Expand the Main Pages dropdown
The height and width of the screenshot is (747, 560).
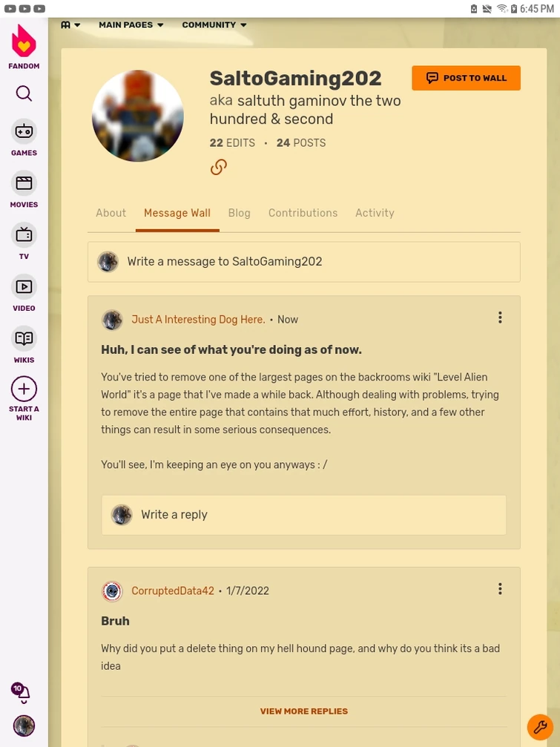(131, 24)
